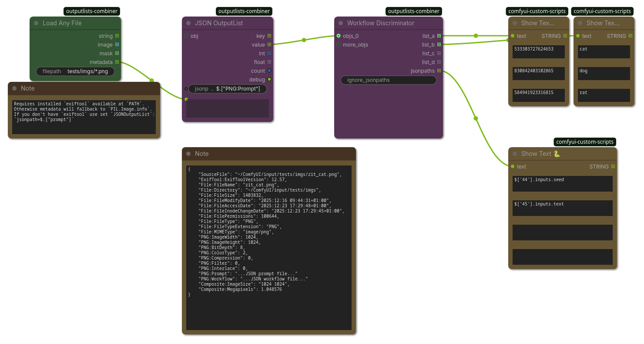Viewport: 644px width, 344px height.
Task: Collapse the Show Text node listing cat, dog, rat
Action: [580, 23]
